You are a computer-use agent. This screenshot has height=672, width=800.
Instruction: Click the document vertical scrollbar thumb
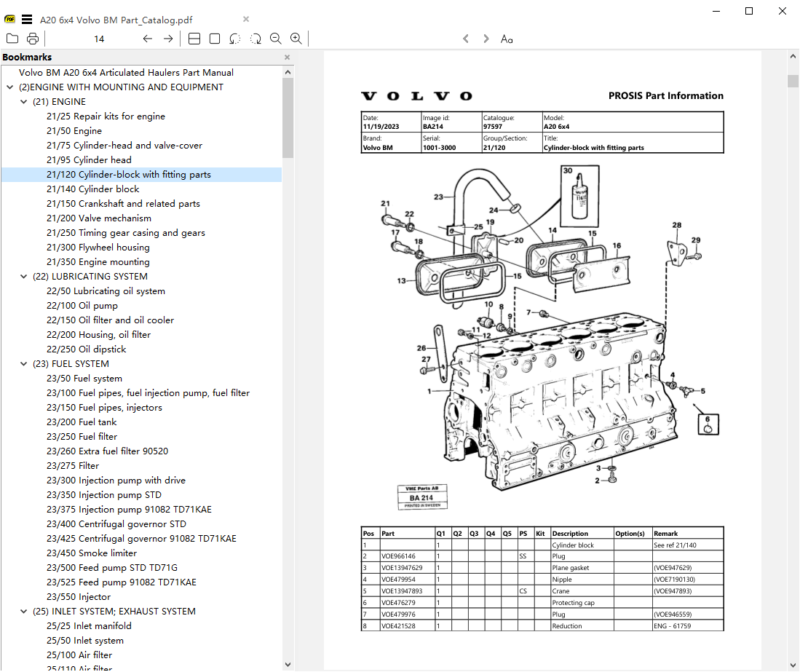tap(793, 81)
